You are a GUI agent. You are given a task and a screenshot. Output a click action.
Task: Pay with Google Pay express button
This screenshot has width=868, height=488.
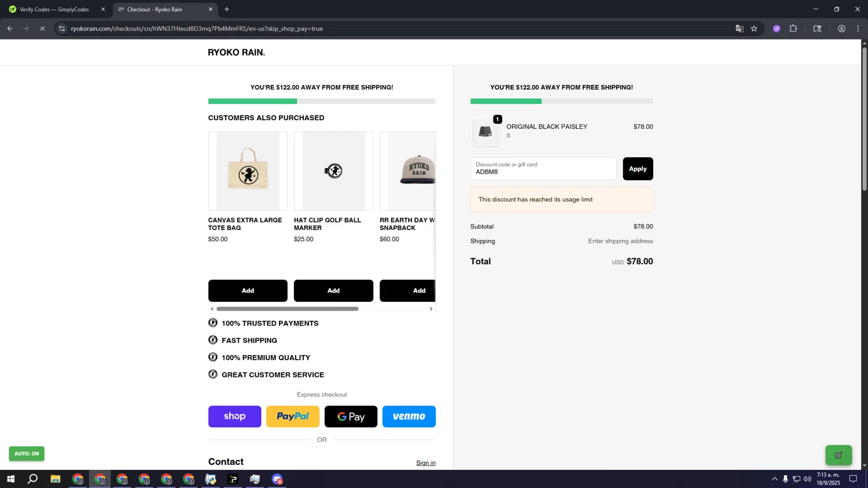point(351,416)
